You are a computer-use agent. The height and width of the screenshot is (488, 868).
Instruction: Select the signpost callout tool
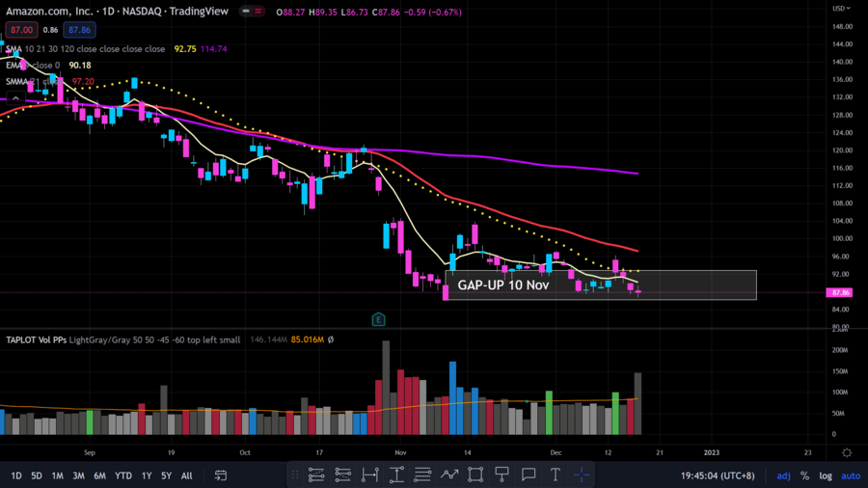(x=502, y=474)
